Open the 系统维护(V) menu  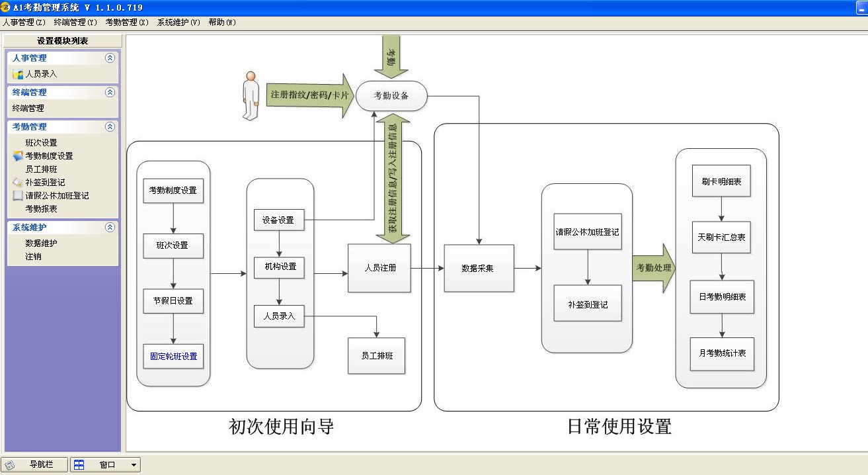point(178,22)
